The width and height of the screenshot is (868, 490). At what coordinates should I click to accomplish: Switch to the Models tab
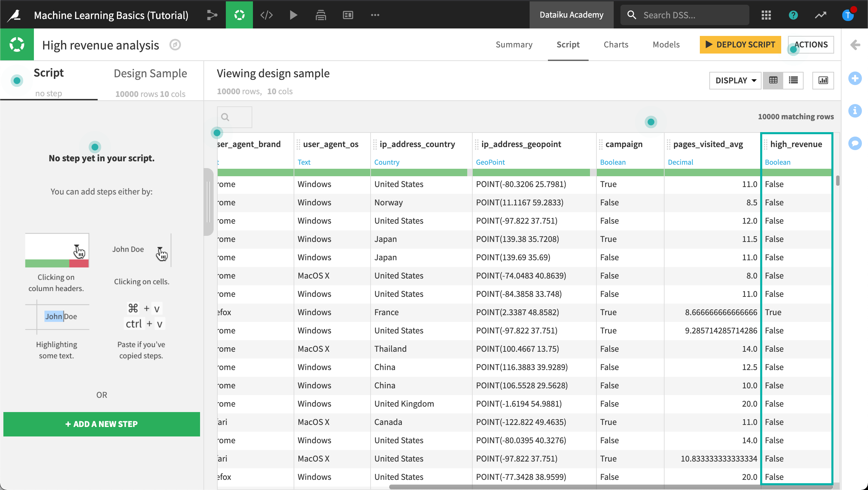click(666, 45)
